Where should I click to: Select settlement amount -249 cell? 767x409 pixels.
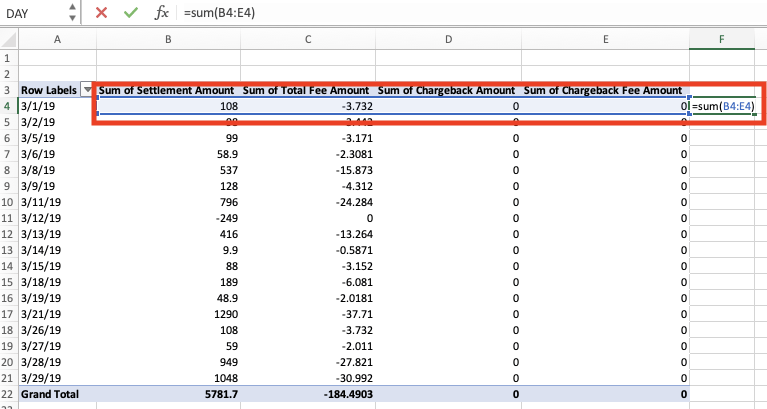168,218
